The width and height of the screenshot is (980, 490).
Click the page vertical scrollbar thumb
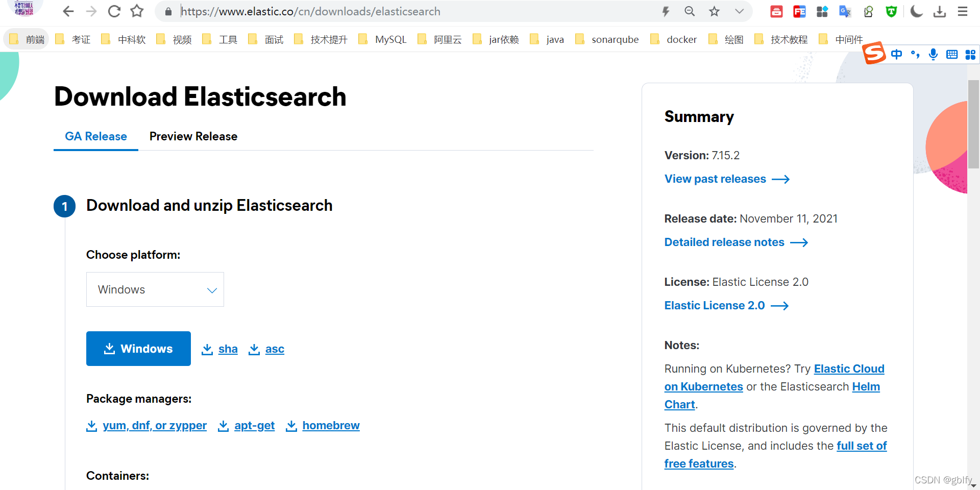(x=974, y=124)
